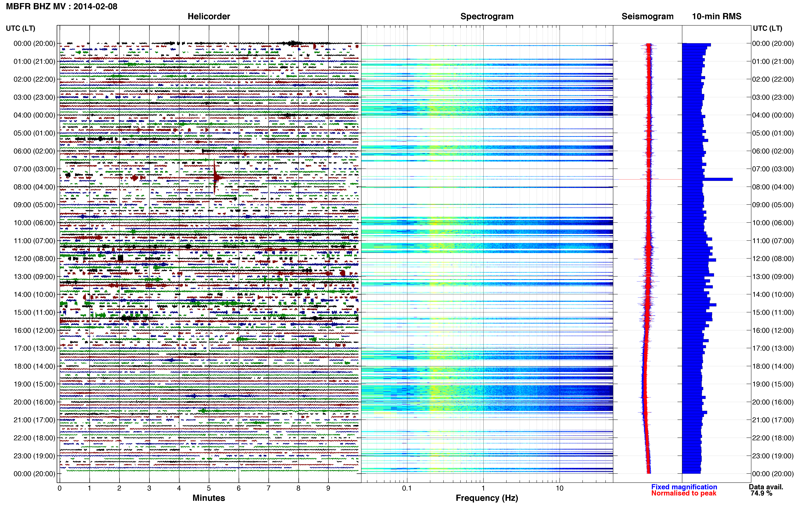Click the bright spectrogram band near 19:20
The width and height of the screenshot is (812, 508).
(x=487, y=390)
